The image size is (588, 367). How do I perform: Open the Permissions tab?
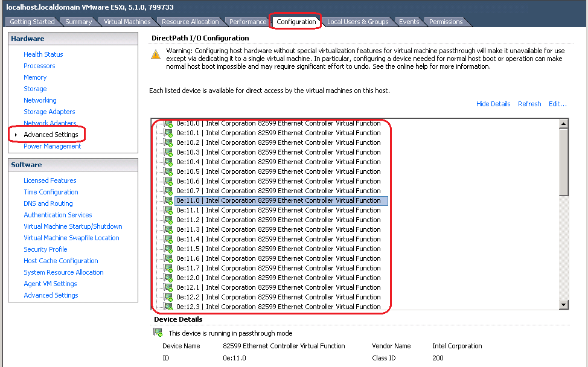pyautogui.click(x=446, y=22)
